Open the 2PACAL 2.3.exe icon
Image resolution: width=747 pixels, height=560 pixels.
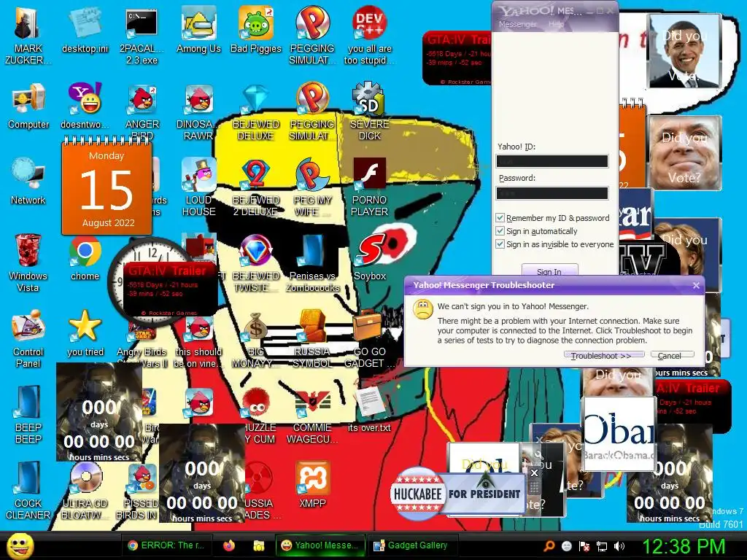pos(142,34)
